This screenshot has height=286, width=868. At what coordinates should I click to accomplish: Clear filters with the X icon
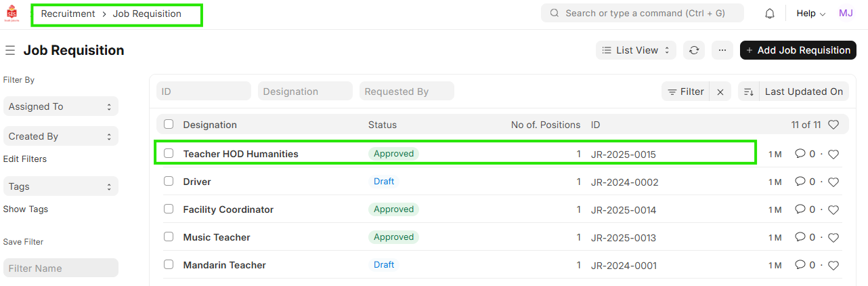click(x=720, y=91)
